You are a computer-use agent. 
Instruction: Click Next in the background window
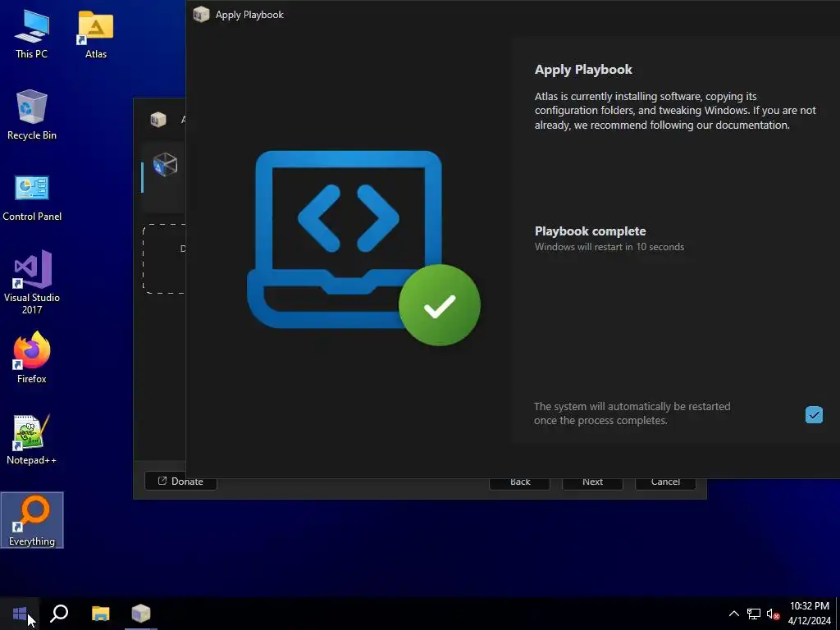point(592,483)
